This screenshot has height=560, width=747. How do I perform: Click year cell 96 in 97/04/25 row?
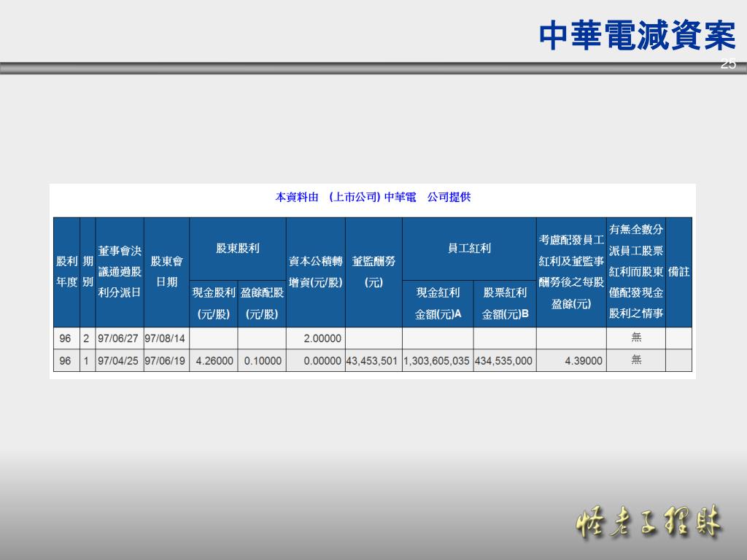65,361
